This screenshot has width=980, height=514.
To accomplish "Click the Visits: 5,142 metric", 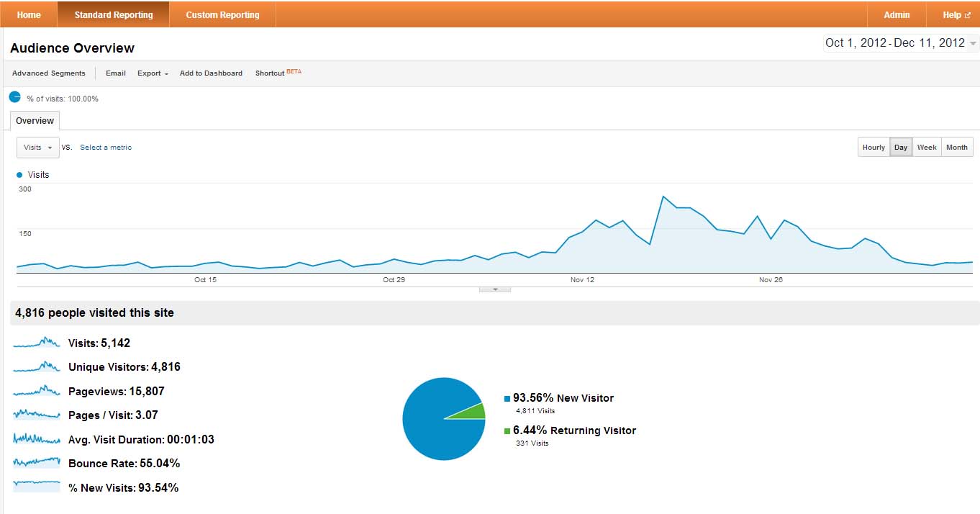I will click(99, 343).
